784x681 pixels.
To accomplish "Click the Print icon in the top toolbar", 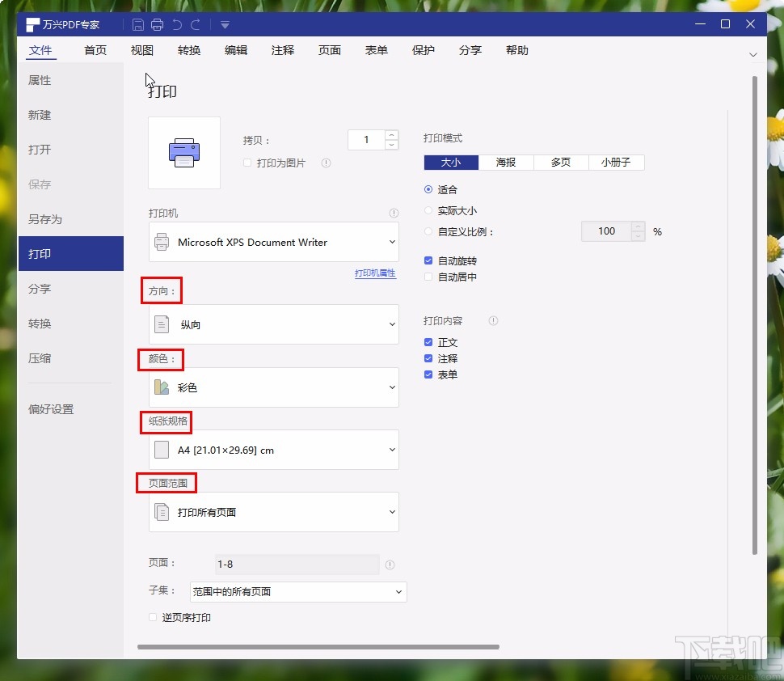I will [157, 23].
